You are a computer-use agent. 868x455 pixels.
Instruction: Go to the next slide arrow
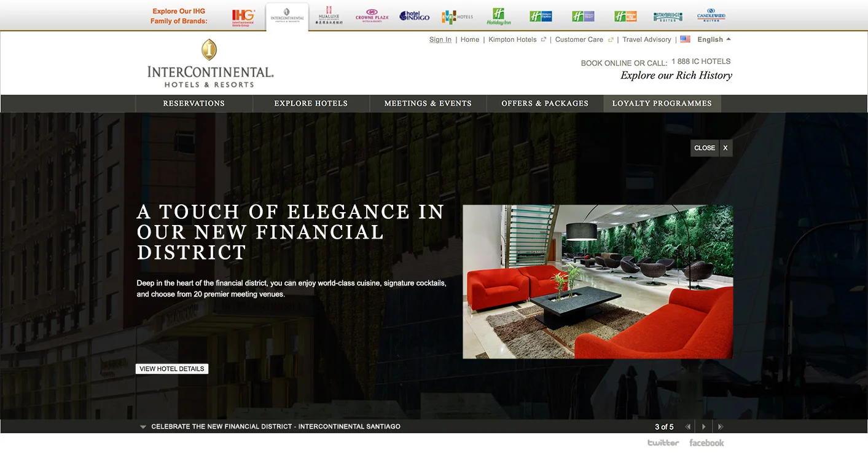tap(720, 427)
